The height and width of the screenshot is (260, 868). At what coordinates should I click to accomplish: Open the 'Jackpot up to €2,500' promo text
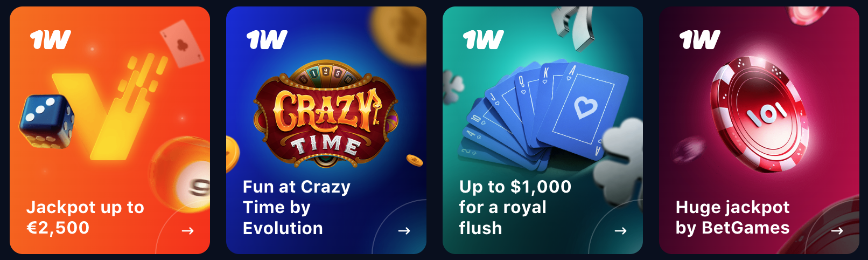[85, 217]
